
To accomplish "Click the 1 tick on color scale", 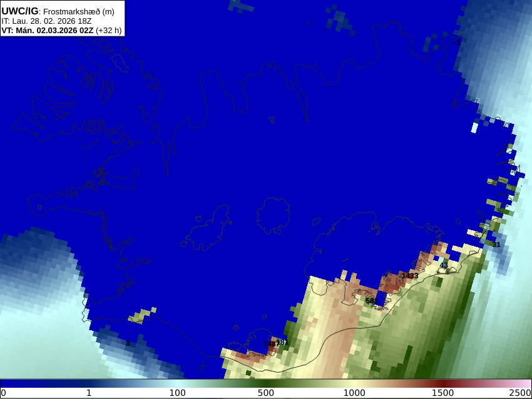I will pos(89,393).
